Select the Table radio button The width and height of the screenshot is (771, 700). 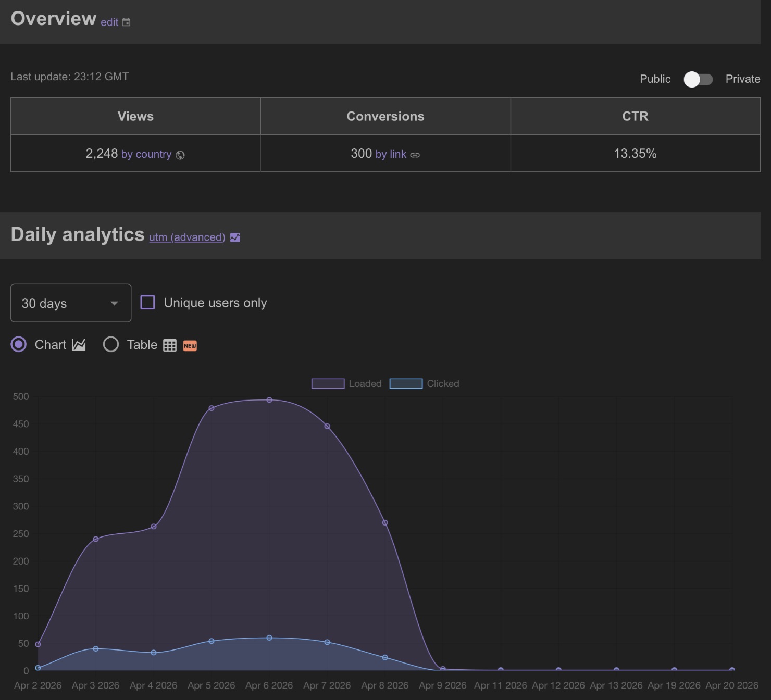(x=111, y=344)
